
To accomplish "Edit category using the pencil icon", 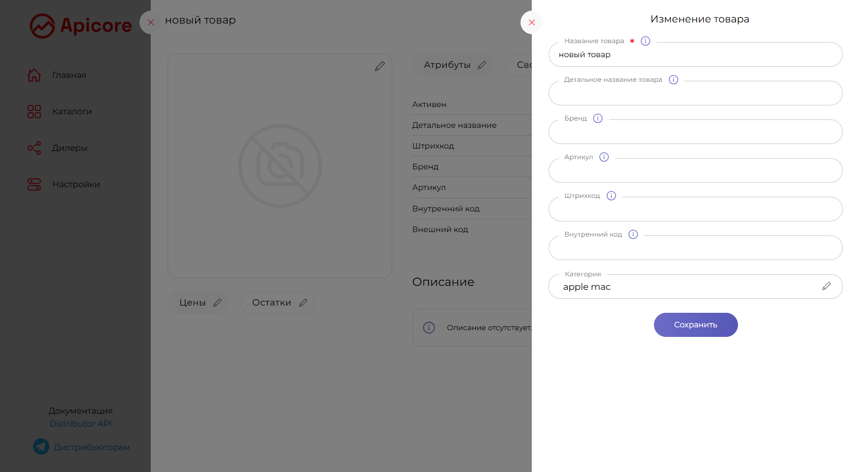I will point(827,286).
